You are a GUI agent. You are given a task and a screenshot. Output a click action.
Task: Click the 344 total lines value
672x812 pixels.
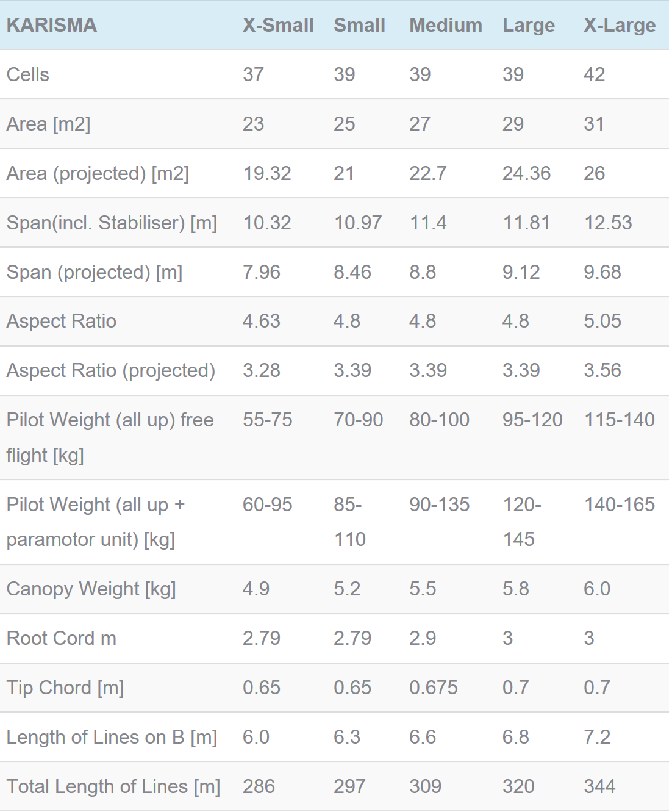coord(599,786)
